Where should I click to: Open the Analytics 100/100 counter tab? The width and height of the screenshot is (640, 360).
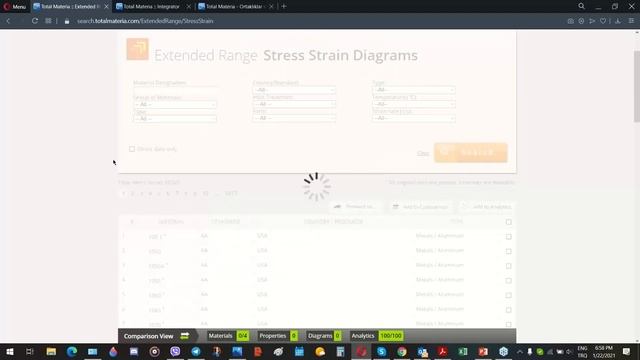(x=377, y=336)
